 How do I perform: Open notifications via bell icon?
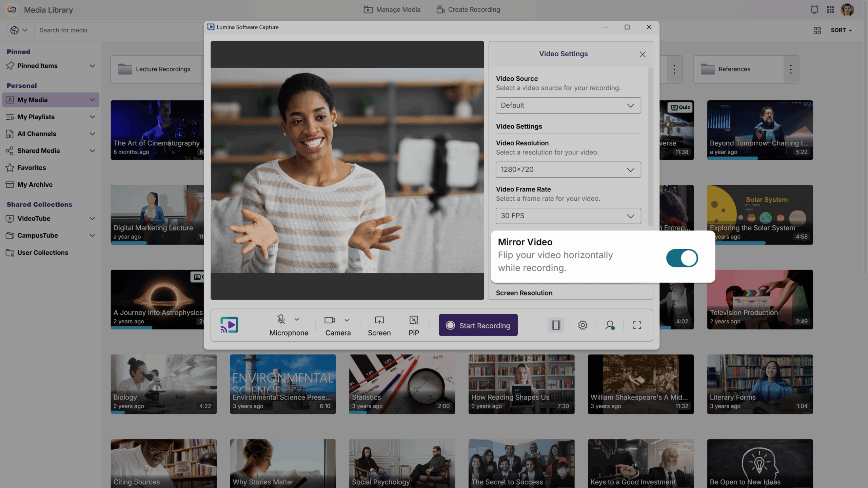[814, 9]
